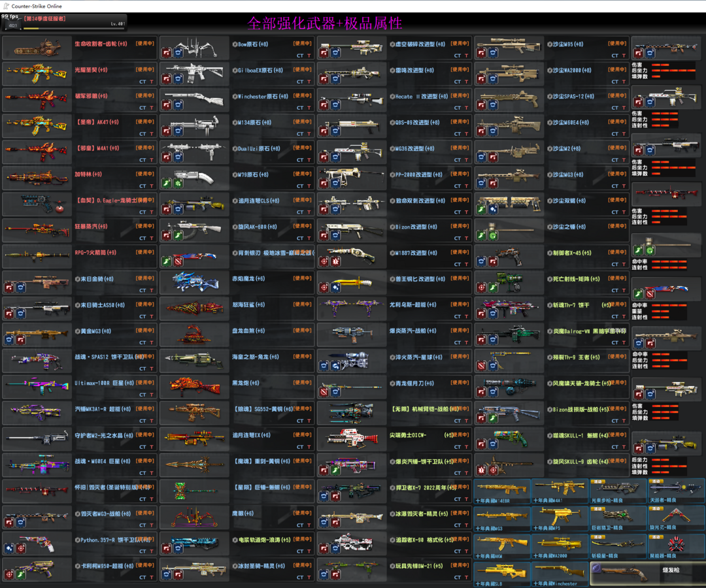
Task: Click the T tag on 沙尘SPAS-12 row
Action: coord(624,108)
